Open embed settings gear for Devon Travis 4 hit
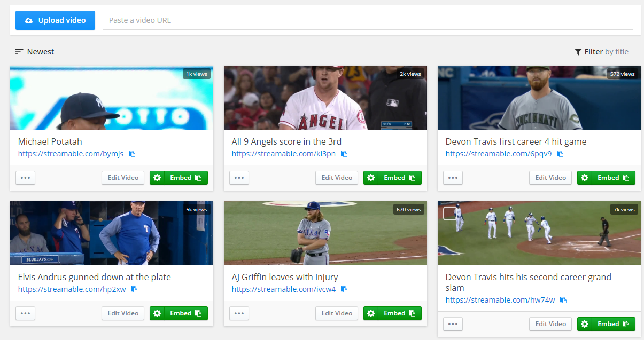The width and height of the screenshot is (644, 340). [x=585, y=178]
